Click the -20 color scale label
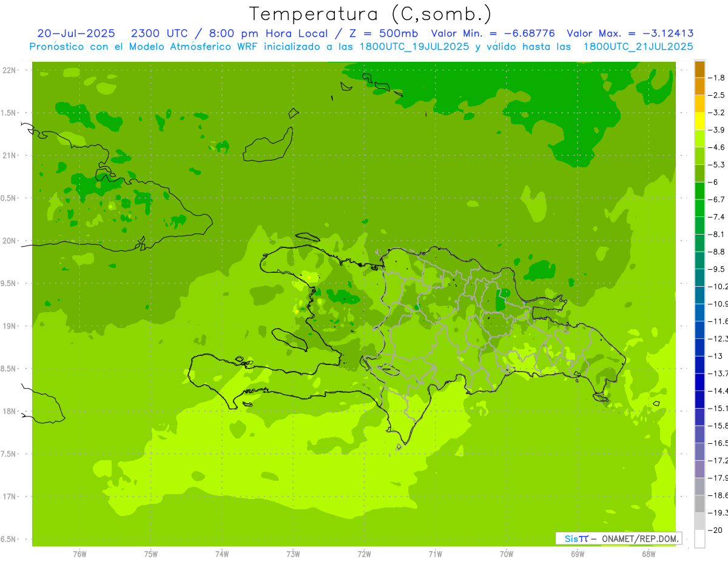The height and width of the screenshot is (562, 728). click(716, 530)
